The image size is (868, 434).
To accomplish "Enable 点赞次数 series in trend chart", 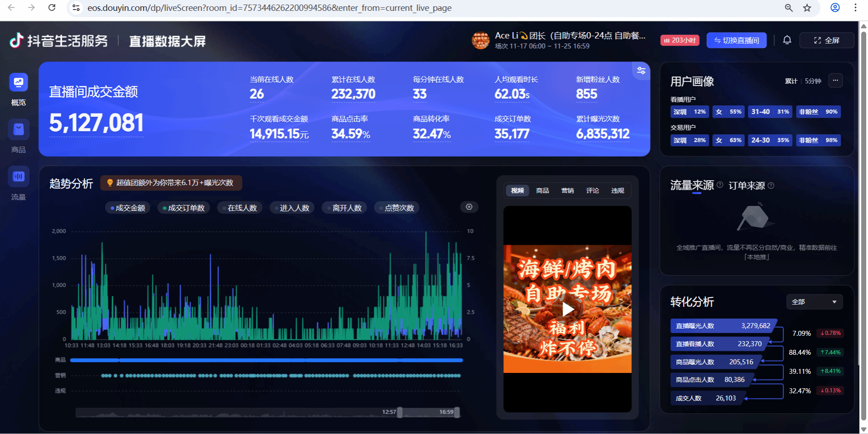I will coord(397,208).
